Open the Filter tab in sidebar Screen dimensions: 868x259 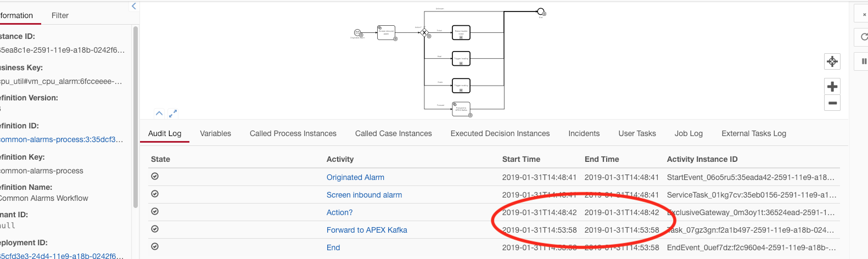60,15
